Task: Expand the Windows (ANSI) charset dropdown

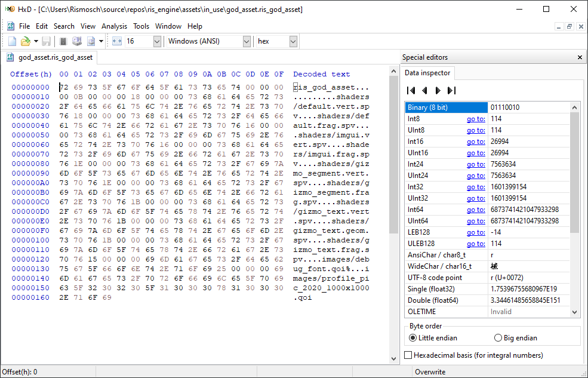Action: [247, 41]
